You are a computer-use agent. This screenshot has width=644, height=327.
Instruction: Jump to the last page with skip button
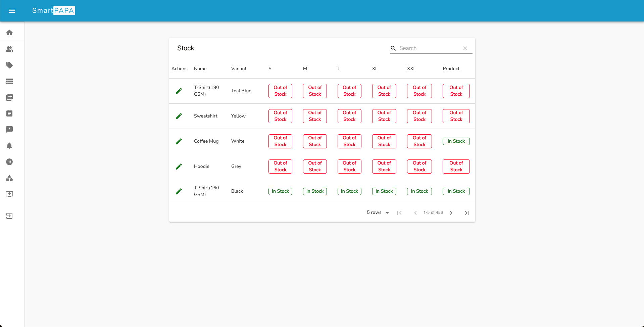(467, 213)
